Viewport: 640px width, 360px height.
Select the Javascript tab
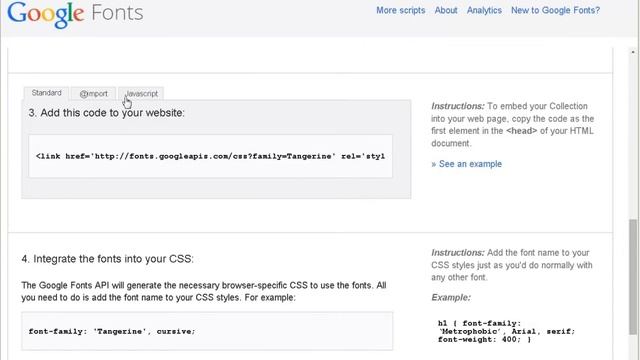pos(141,93)
